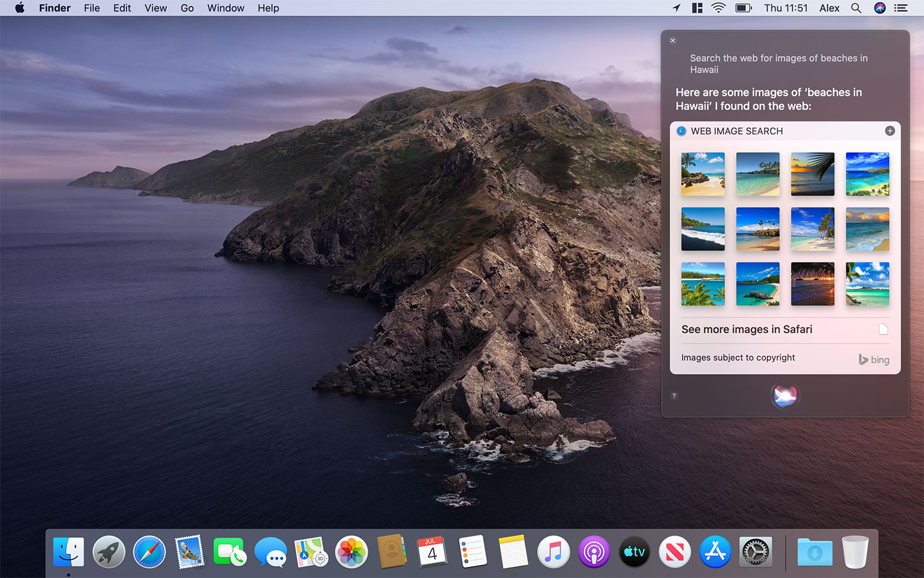Screen dimensions: 924x578
Task: Open the Safari browser from the Dock
Action: (149, 552)
